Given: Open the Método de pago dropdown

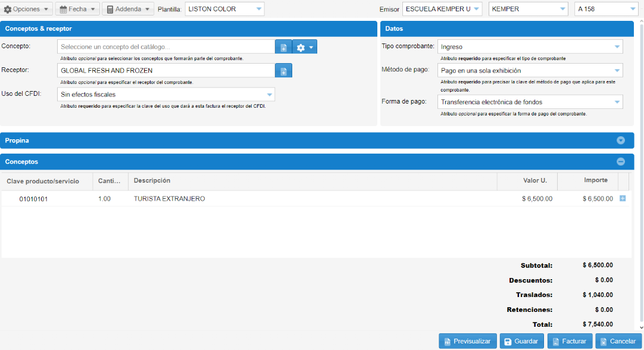Looking at the screenshot, I should [x=530, y=71].
